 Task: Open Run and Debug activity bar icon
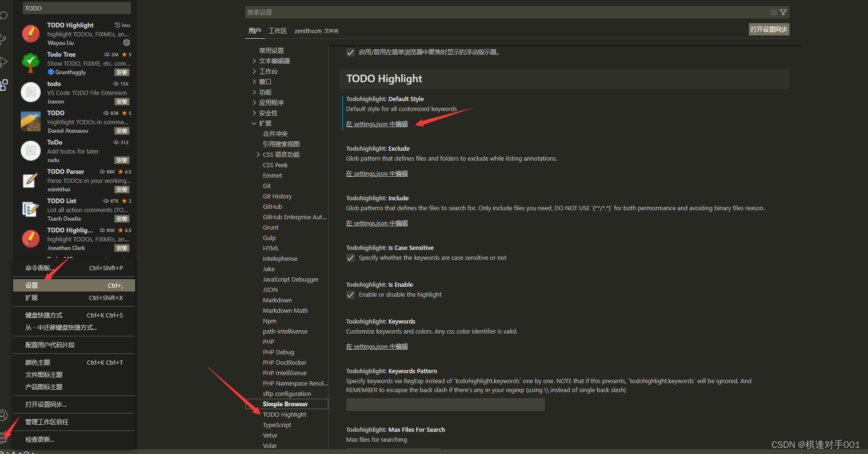pyautogui.click(x=3, y=62)
